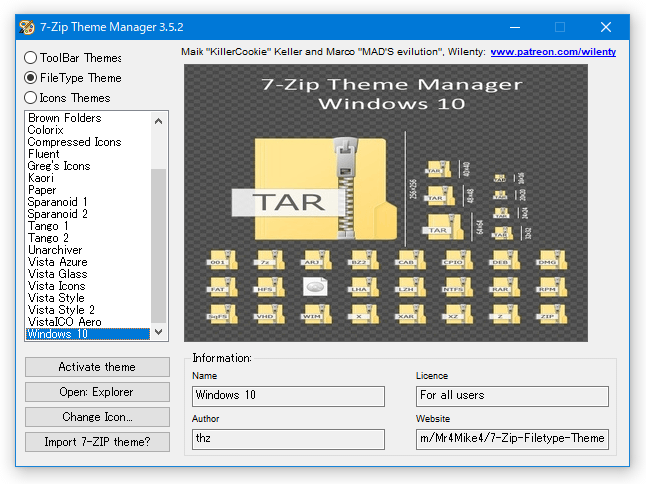Viewport: 646px width, 484px height.
Task: Choose Vista Glass in the theme list
Action: (58, 274)
